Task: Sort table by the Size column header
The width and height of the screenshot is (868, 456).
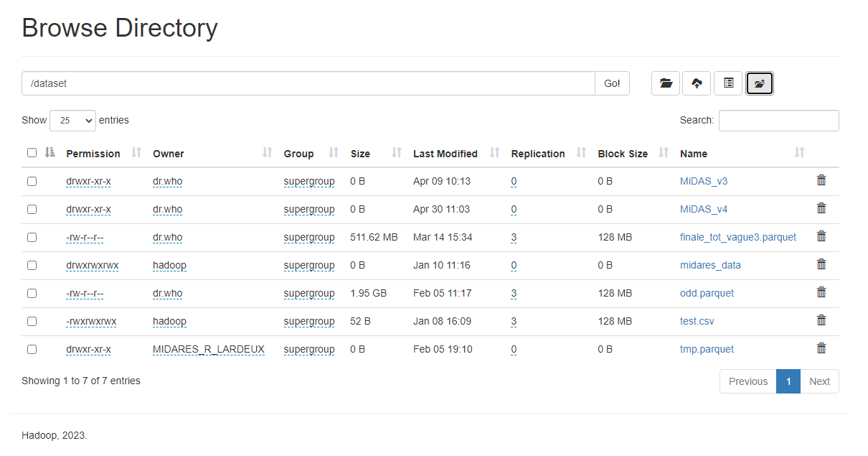Action: click(360, 154)
